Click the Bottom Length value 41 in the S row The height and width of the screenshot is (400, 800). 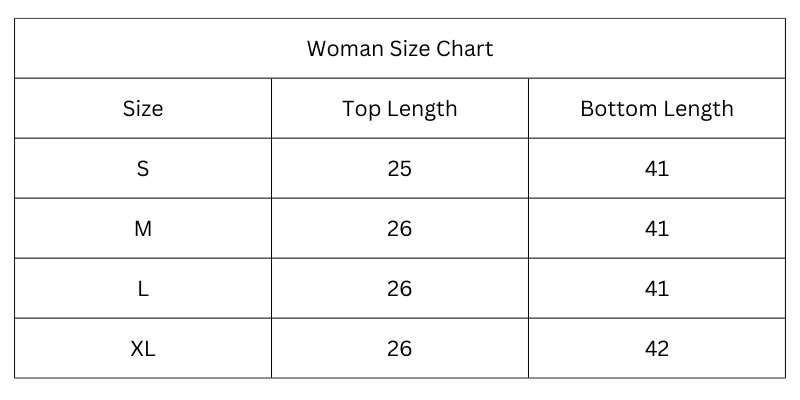(657, 168)
